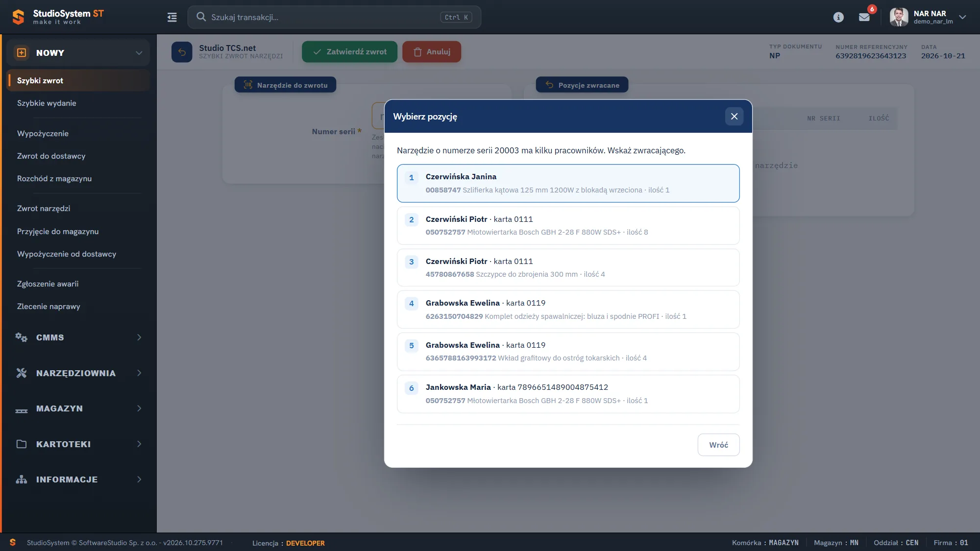Viewport: 980px width, 551px height.
Task: Select position 5 Wkład grafitowy
Action: (x=568, y=352)
